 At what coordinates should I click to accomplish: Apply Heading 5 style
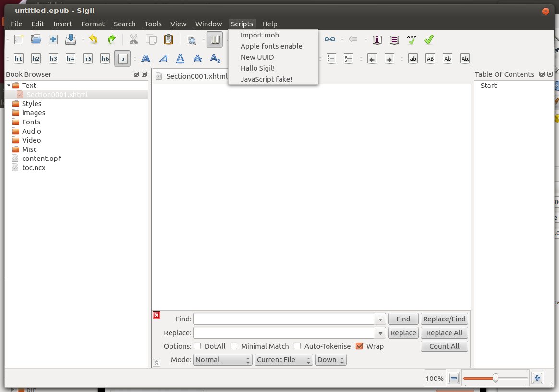[88, 59]
